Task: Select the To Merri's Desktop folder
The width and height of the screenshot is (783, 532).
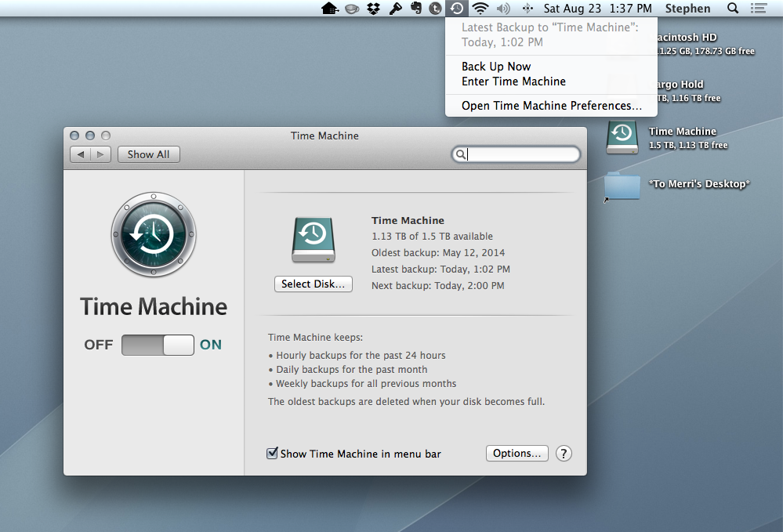Action: click(622, 186)
